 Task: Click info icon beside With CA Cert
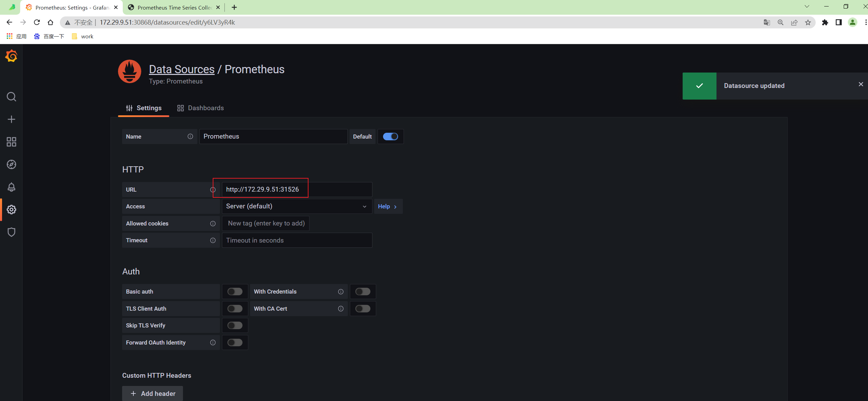(x=341, y=309)
